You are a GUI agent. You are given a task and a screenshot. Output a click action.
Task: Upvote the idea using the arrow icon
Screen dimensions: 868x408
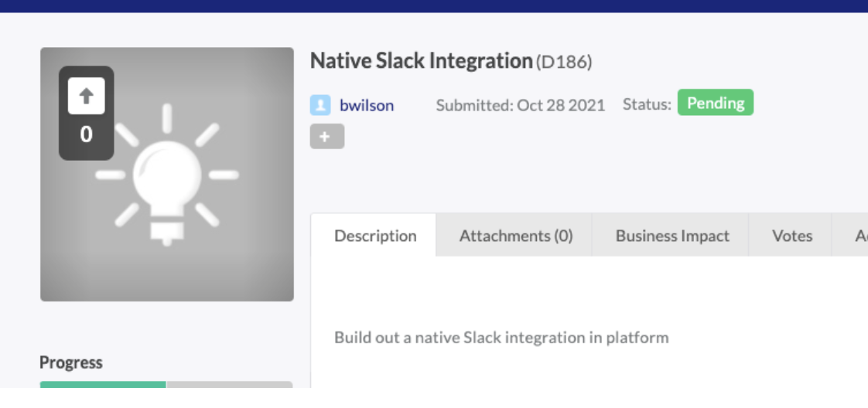86,96
